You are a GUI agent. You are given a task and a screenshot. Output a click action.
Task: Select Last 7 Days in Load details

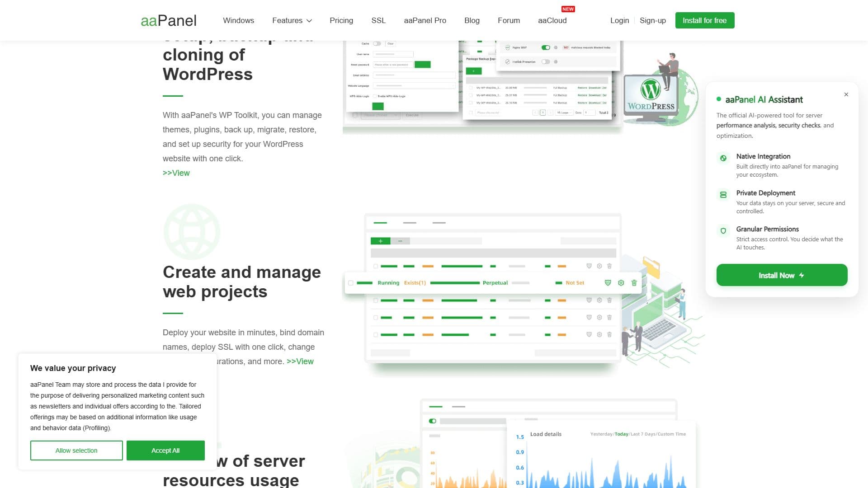click(x=642, y=434)
